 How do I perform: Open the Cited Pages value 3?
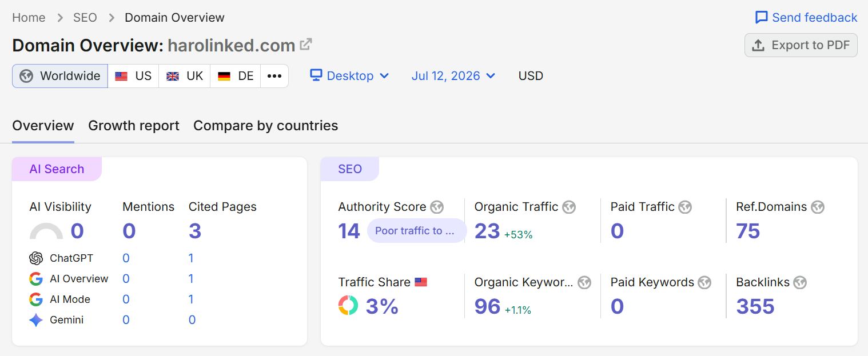[195, 231]
